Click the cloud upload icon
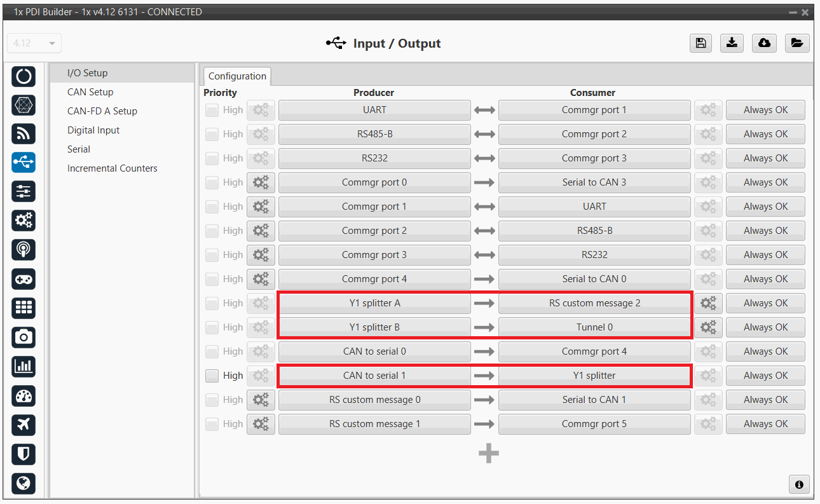 coord(764,43)
